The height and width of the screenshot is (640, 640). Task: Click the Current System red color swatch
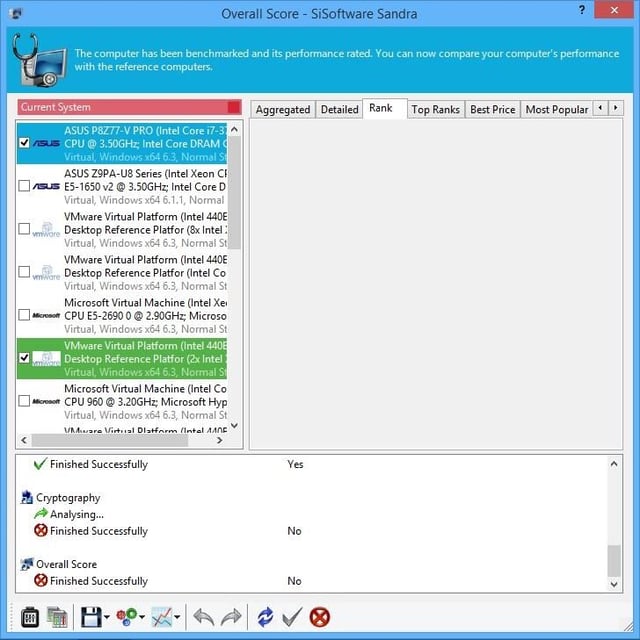234,107
